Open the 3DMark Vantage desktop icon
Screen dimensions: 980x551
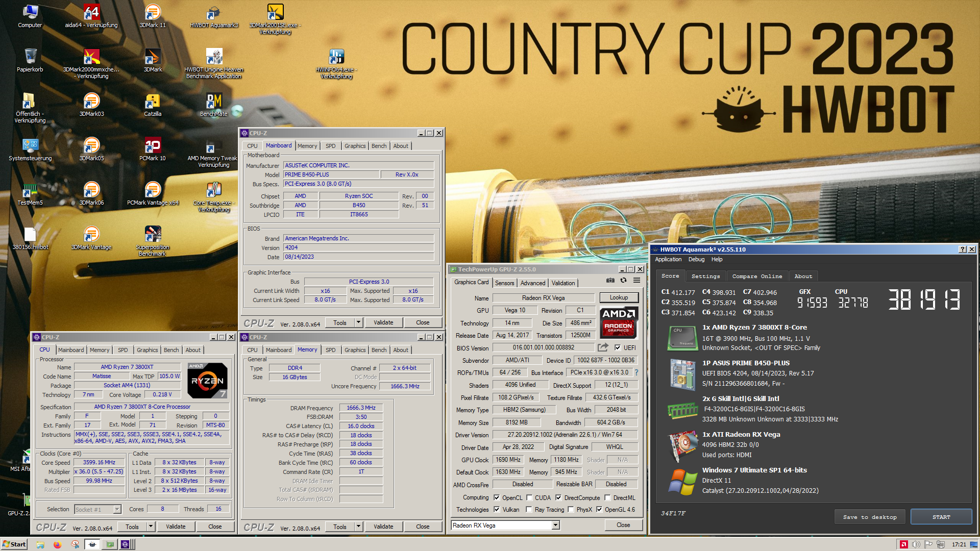click(x=91, y=238)
